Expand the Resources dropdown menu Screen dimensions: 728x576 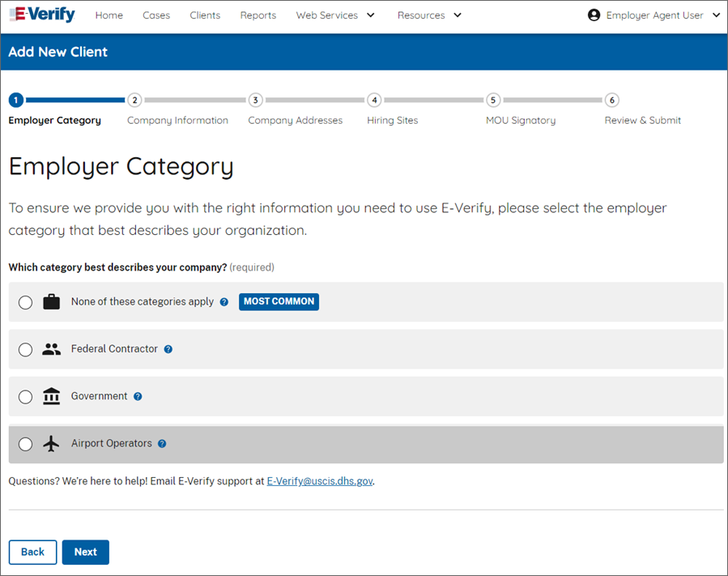(429, 15)
